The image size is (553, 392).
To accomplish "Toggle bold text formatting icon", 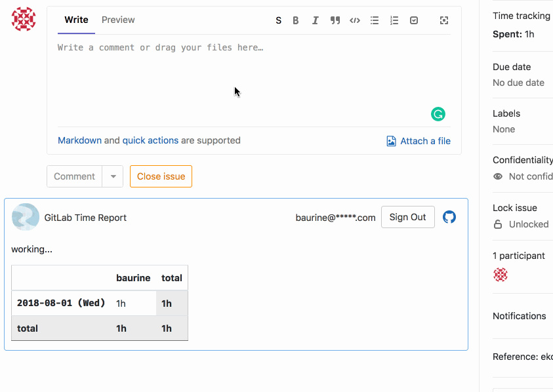I will (x=296, y=20).
